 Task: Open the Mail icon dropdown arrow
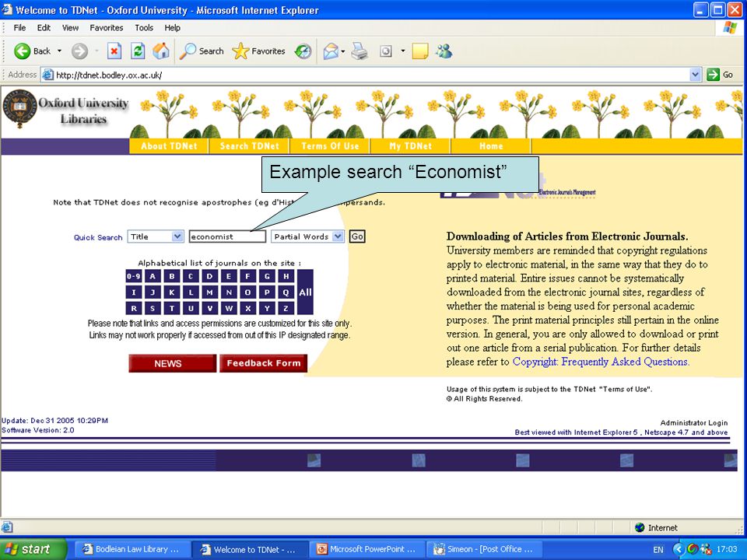[342, 51]
